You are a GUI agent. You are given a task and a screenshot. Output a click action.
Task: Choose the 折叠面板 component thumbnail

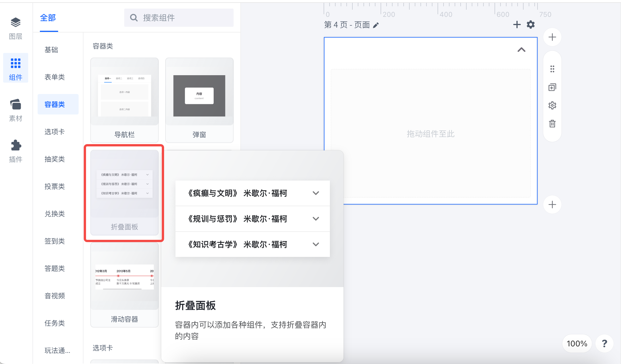tap(124, 192)
